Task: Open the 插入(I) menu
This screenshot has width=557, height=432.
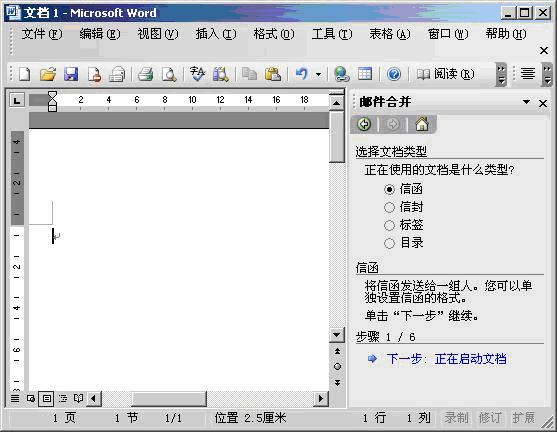Action: [x=216, y=34]
